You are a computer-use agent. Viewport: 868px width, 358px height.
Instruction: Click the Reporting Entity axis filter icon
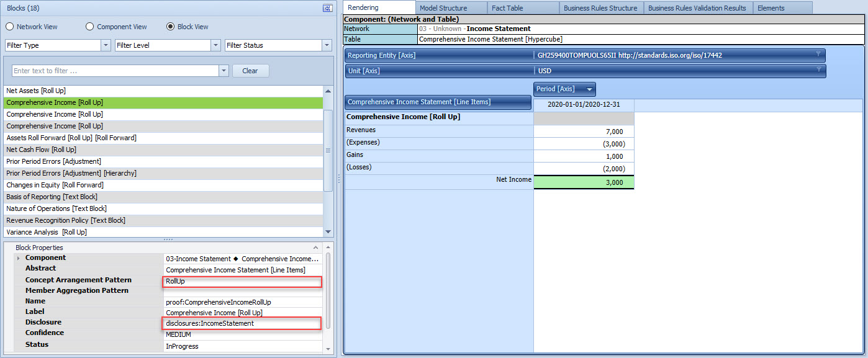(818, 55)
